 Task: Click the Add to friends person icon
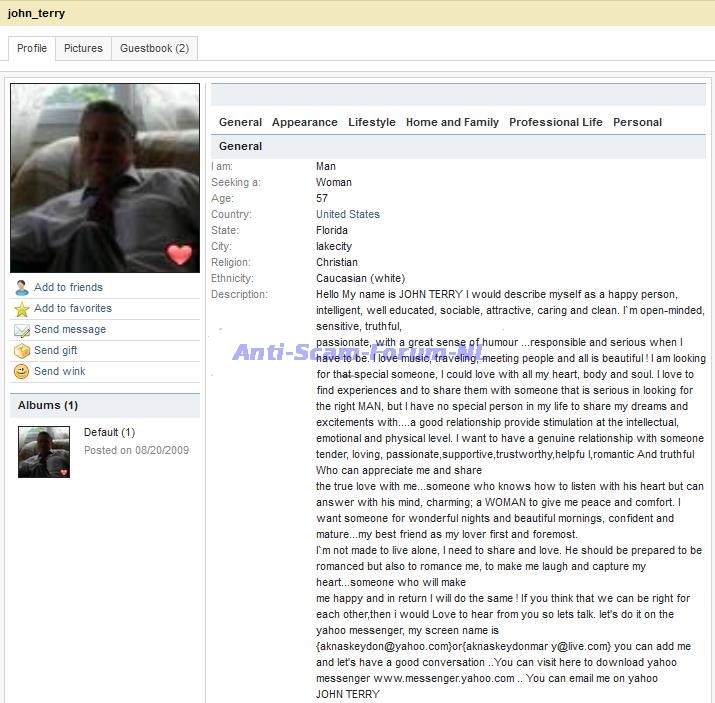pyautogui.click(x=22, y=288)
